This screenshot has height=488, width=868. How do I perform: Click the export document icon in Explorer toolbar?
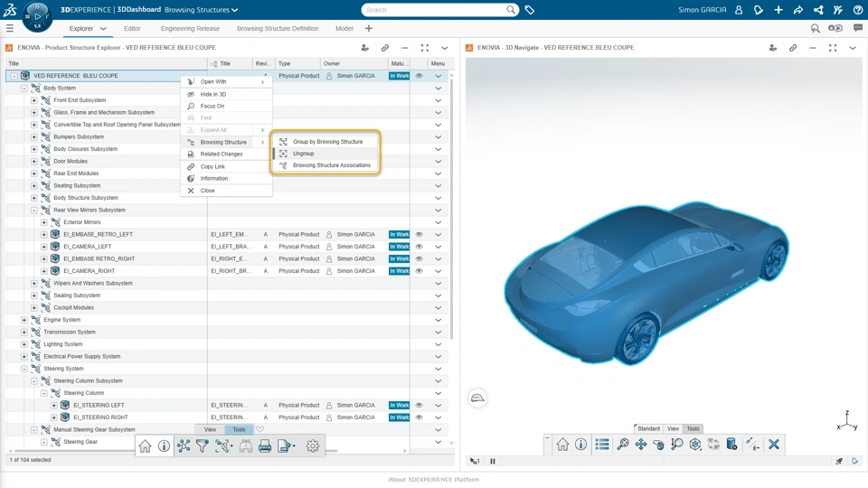285,446
